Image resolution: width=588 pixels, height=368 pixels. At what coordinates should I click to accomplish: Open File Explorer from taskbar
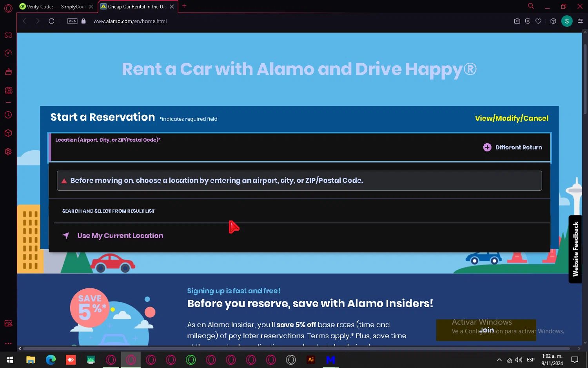coord(31,360)
